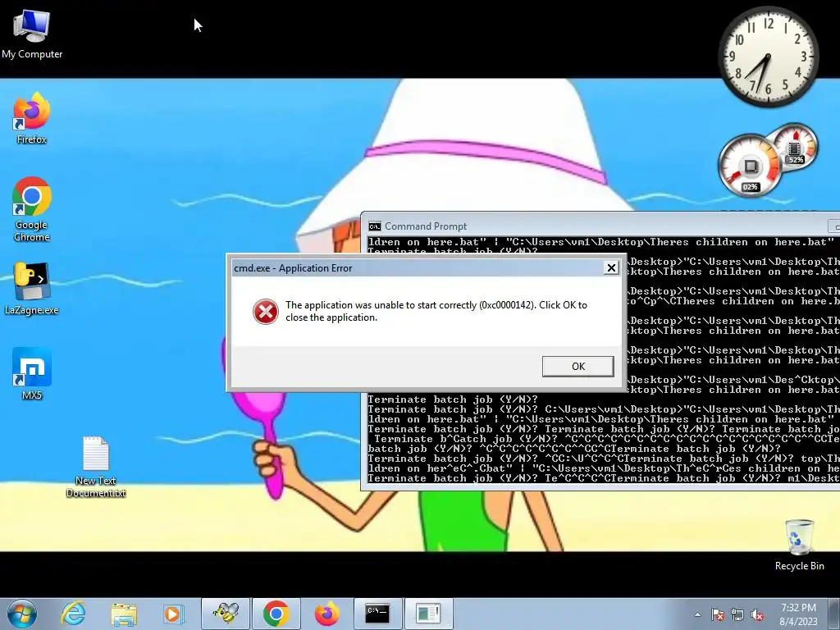The height and width of the screenshot is (630, 840).
Task: Open the Recycle Bin icon
Action: point(799,545)
